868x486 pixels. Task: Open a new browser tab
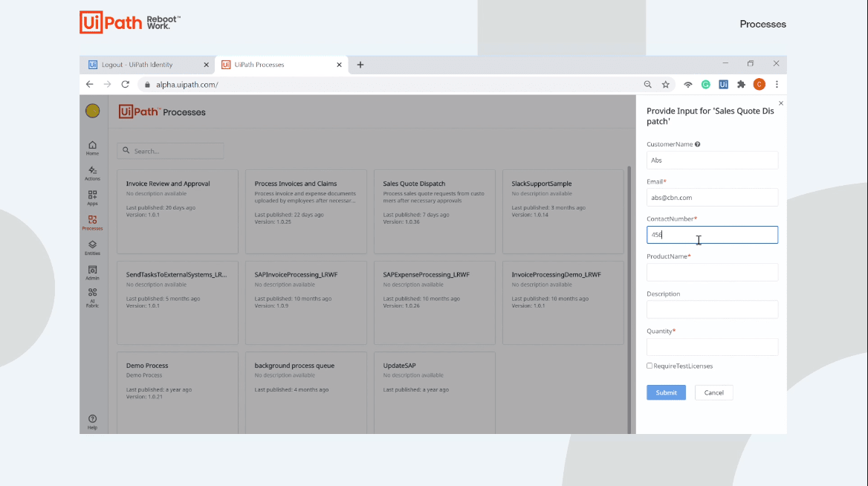pyautogui.click(x=360, y=65)
